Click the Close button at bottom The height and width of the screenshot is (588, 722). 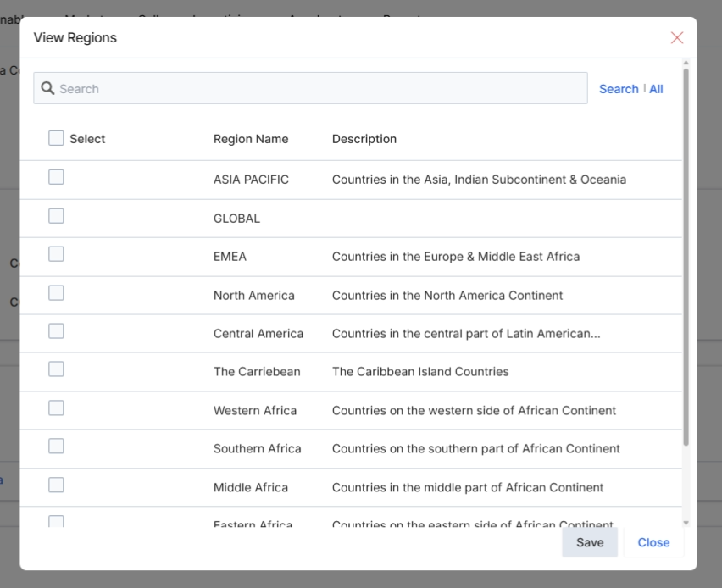653,542
